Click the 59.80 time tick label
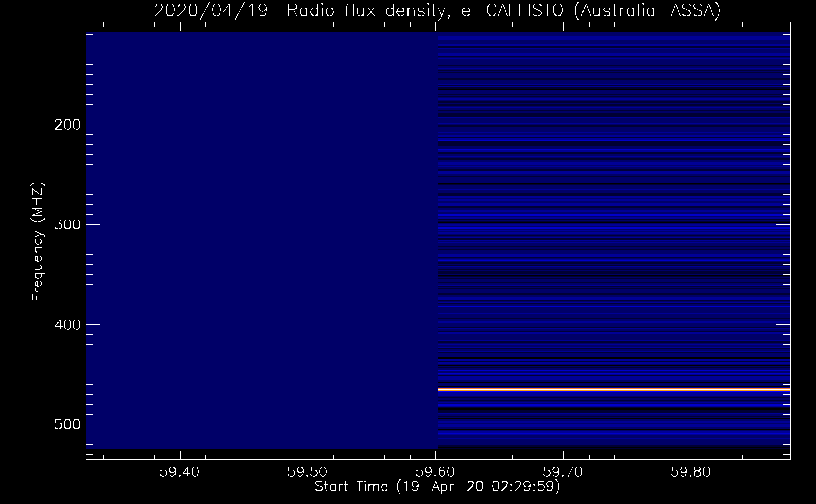 click(x=691, y=472)
